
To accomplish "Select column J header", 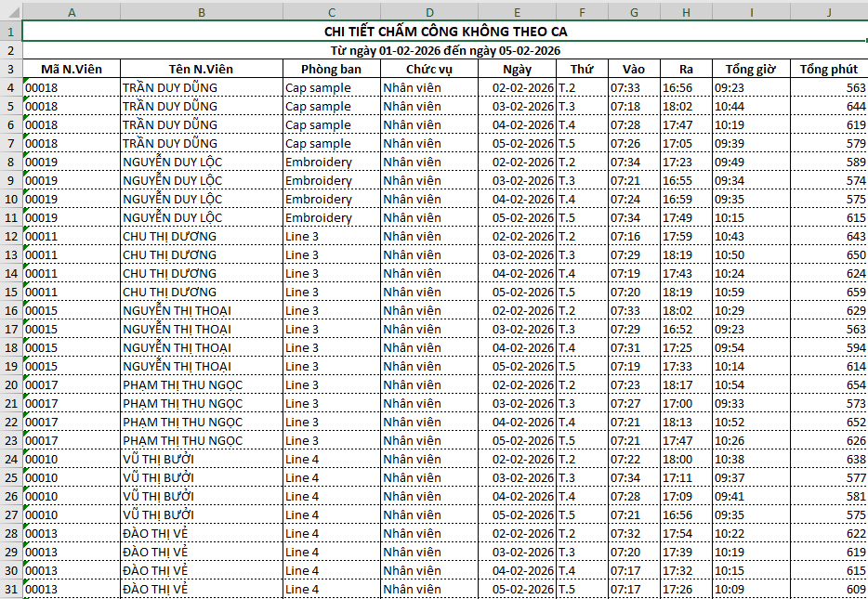I will (828, 11).
